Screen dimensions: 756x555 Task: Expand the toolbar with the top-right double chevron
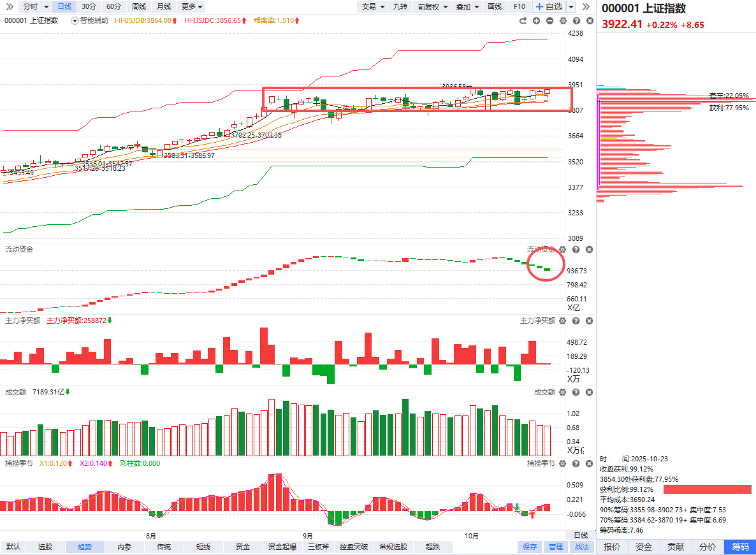(x=586, y=7)
